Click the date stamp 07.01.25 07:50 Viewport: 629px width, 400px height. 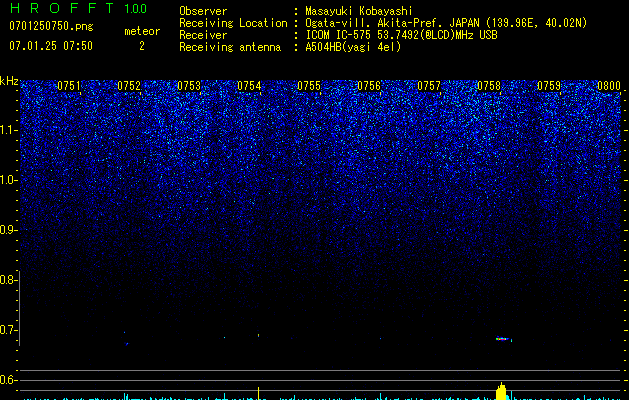click(51, 46)
